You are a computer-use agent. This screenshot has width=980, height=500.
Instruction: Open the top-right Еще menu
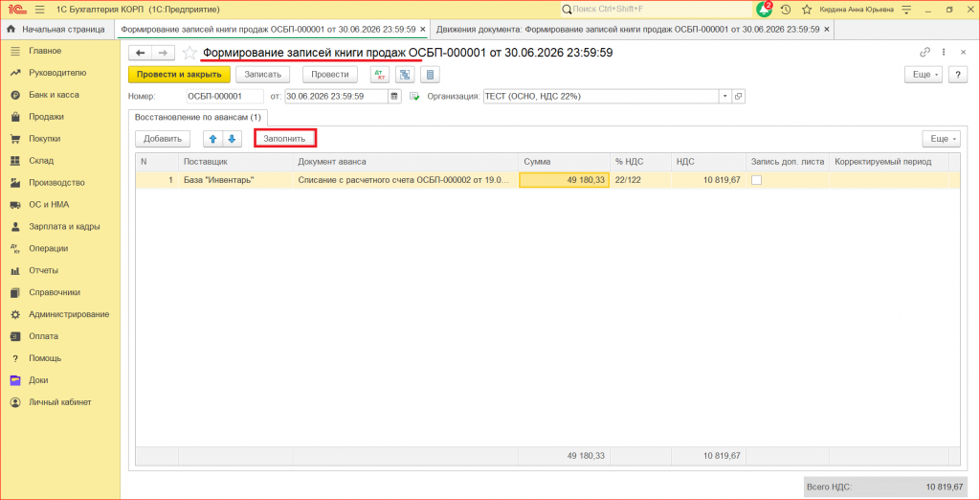(924, 75)
